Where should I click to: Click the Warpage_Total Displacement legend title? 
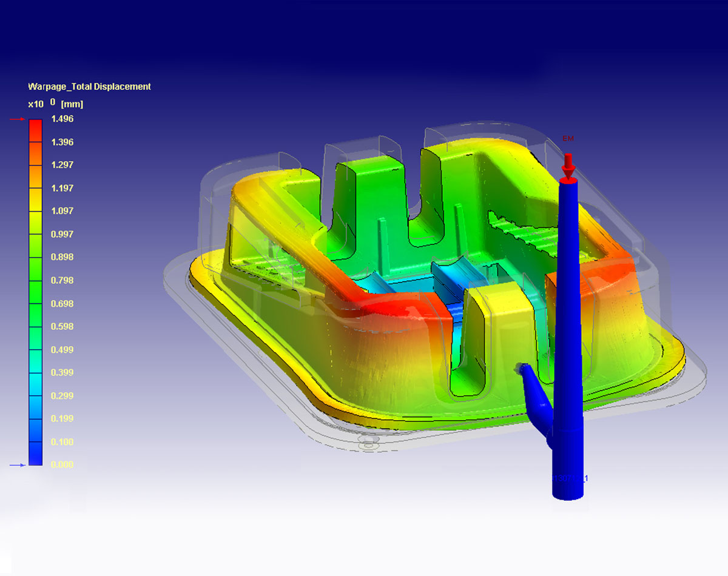click(x=89, y=87)
